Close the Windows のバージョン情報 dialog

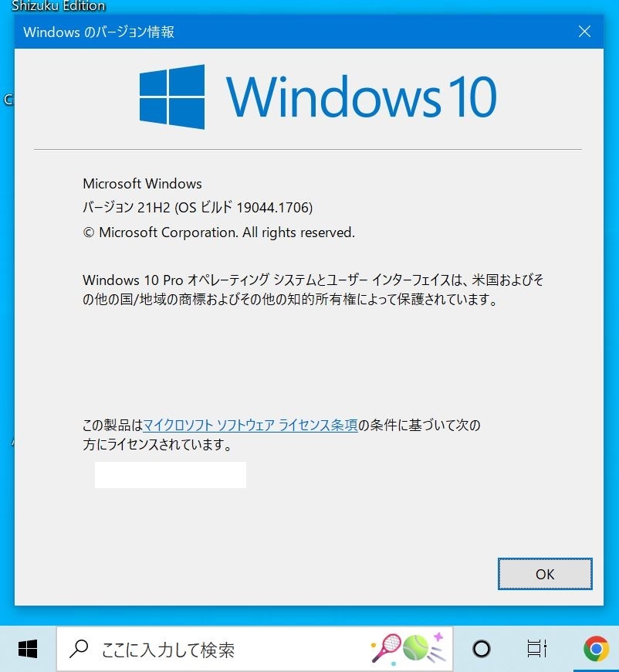pyautogui.click(x=584, y=32)
